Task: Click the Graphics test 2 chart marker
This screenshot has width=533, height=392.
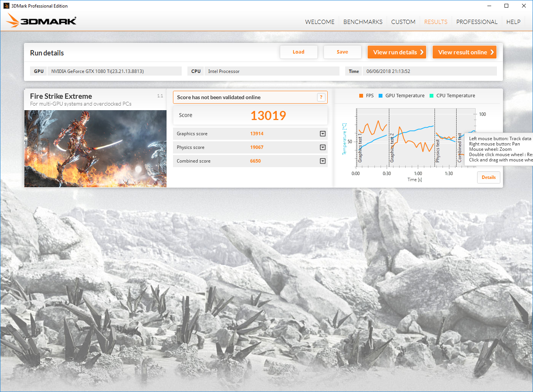Action: 392,148
